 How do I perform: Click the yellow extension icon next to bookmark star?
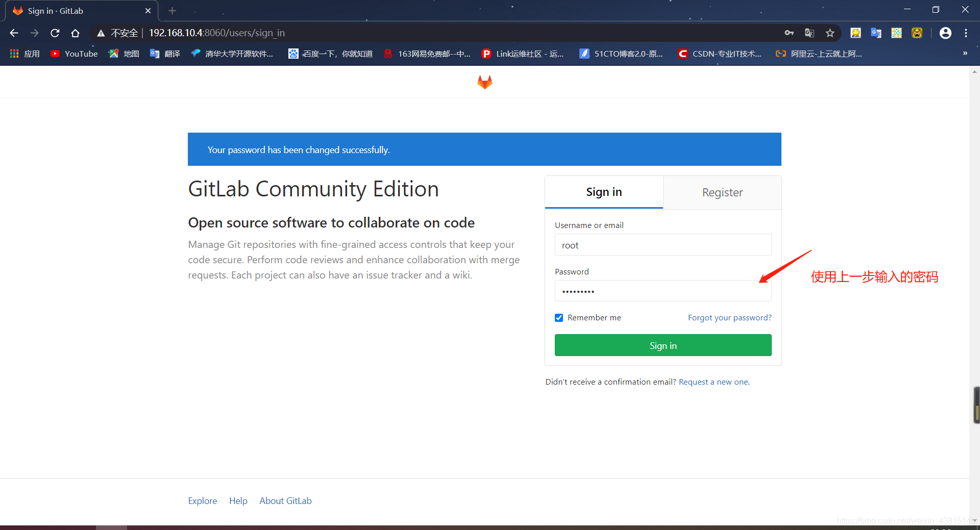coord(855,33)
